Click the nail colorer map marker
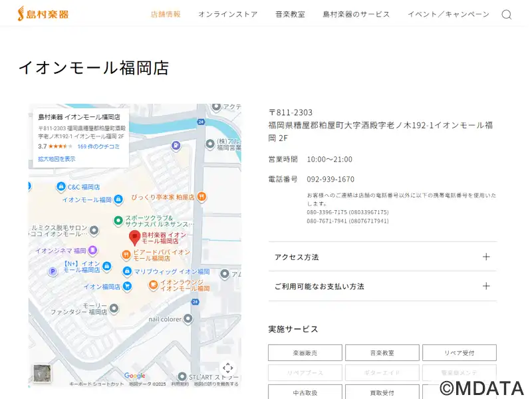 188,319
